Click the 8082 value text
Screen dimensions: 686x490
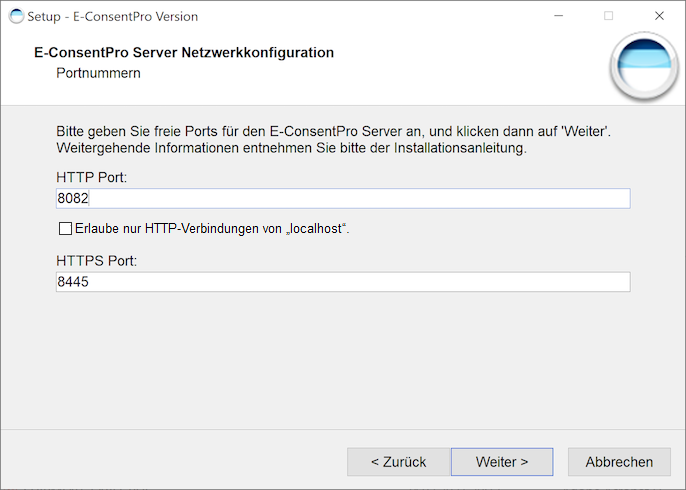73,199
